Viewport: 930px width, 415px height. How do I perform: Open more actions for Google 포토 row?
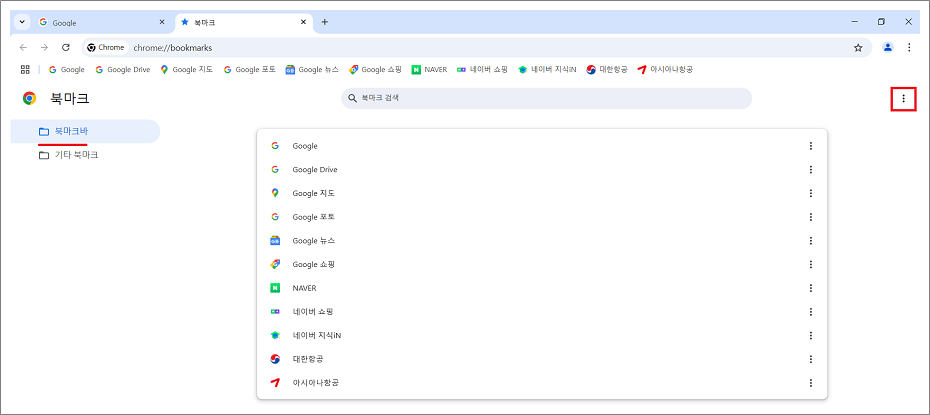coord(811,217)
